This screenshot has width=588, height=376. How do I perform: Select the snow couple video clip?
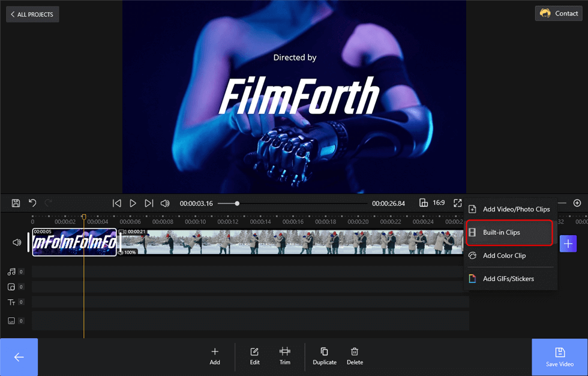coord(292,243)
